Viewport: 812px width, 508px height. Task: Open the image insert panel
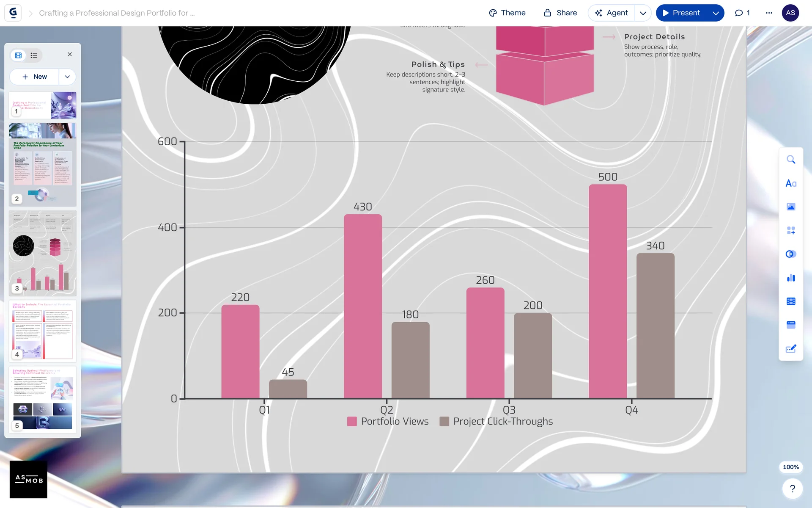point(790,207)
